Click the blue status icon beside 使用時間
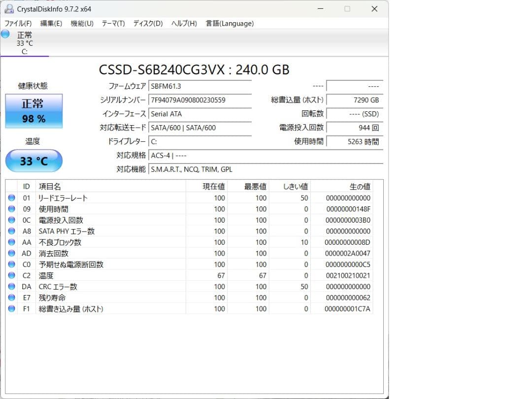Screen dimensions: 532x399 point(11,209)
